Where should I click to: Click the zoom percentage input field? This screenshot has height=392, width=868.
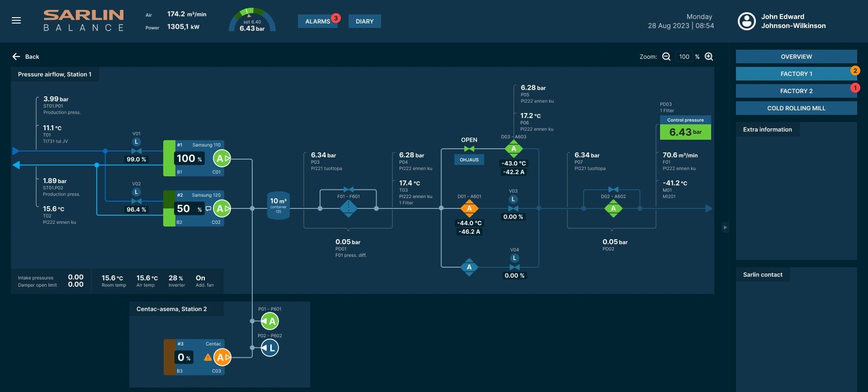click(x=684, y=57)
